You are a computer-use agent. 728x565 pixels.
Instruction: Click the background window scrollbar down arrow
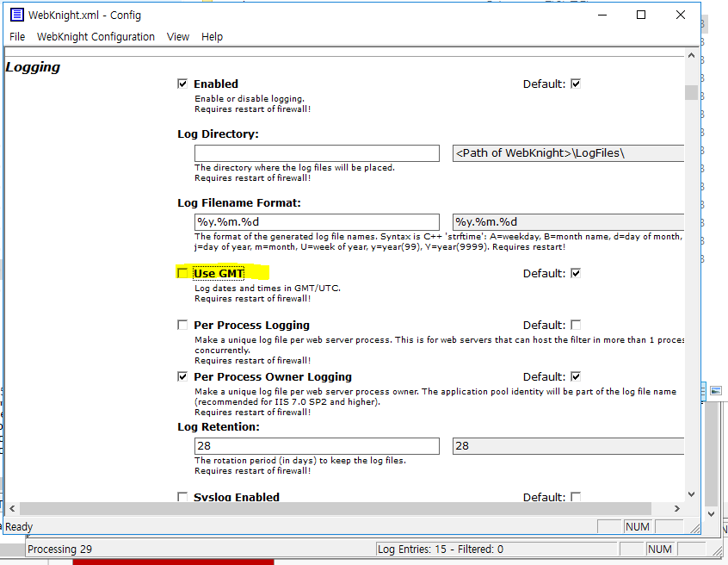[712, 514]
